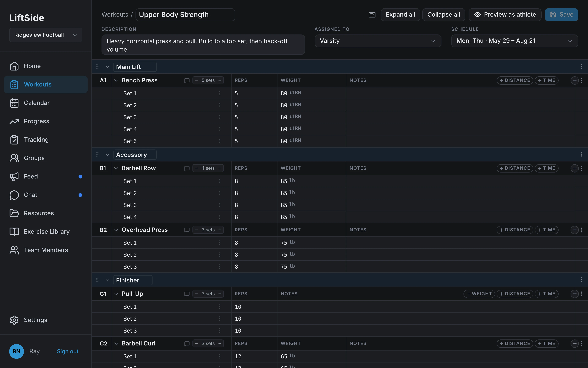Open the Main Lift section options menu
Viewport: 588px width, 368px height.
pos(581,66)
